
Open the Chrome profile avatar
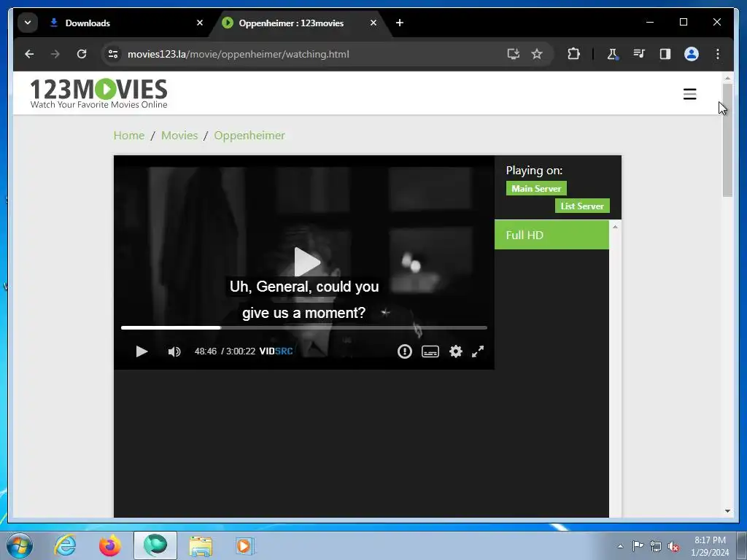(x=692, y=54)
